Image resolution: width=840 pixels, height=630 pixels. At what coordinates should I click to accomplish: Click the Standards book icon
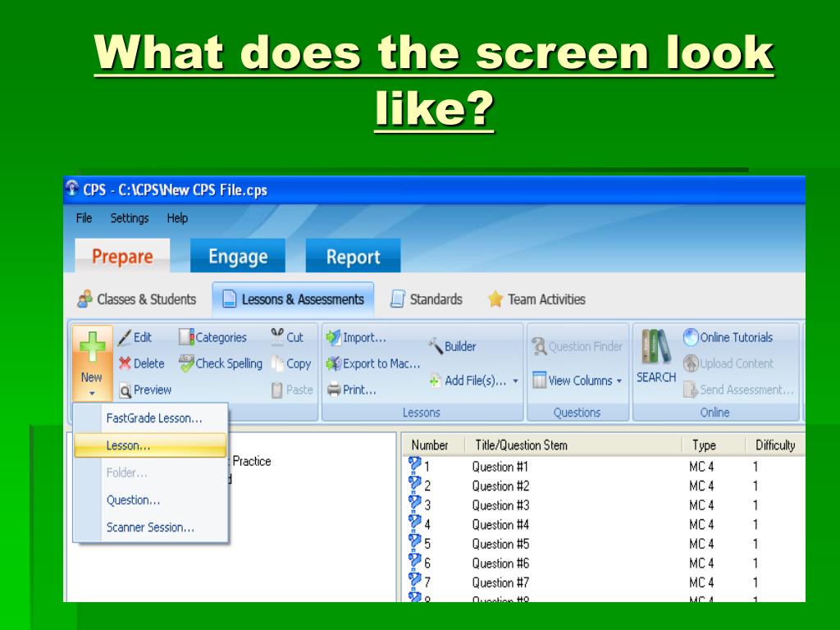pos(398,299)
